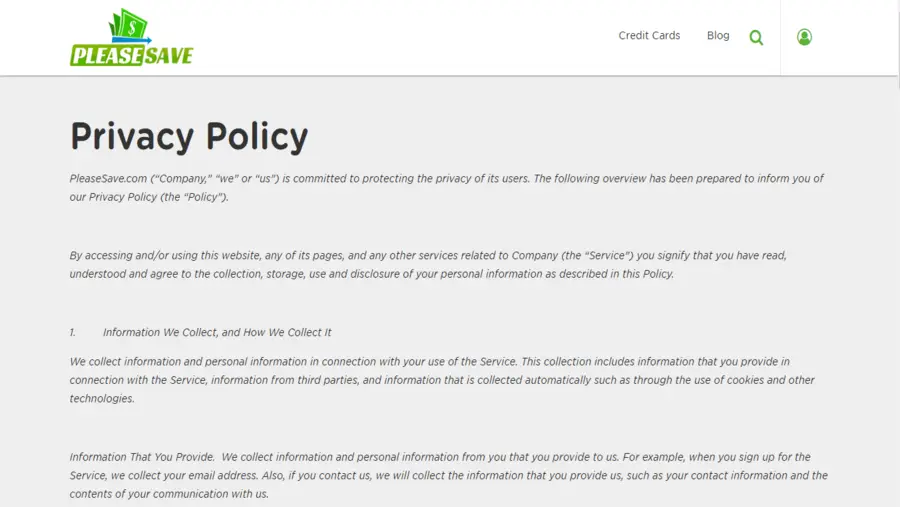900x507 pixels.
Task: Click paragraph starting "We collect information and personal"
Action: tap(430, 362)
